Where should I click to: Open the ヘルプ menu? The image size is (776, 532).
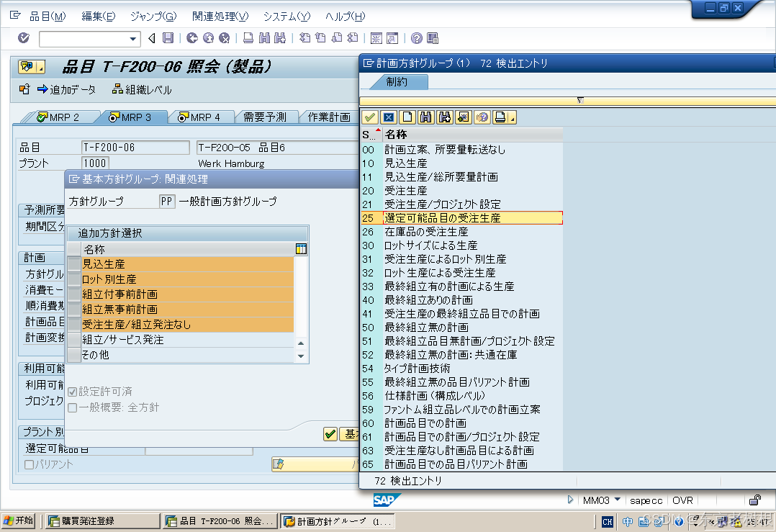coord(346,17)
